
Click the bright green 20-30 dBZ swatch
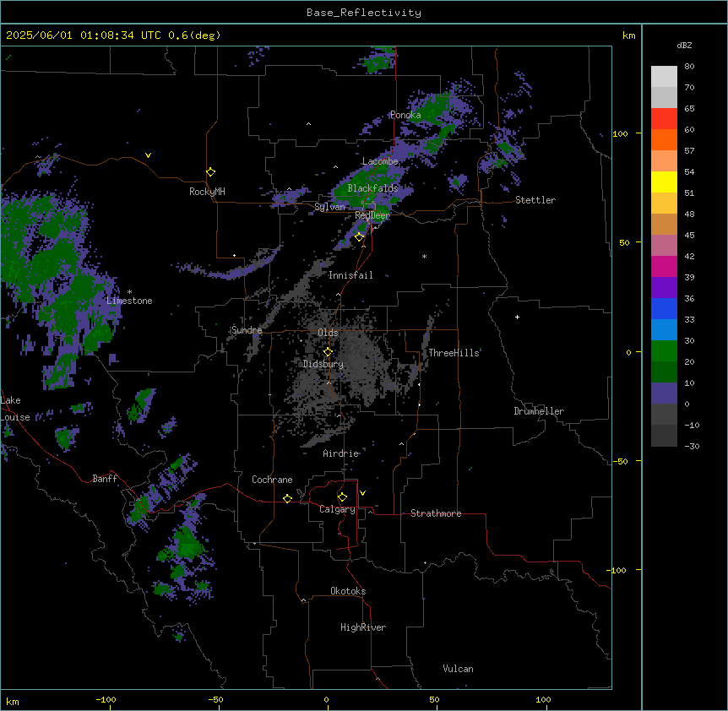tap(664, 351)
